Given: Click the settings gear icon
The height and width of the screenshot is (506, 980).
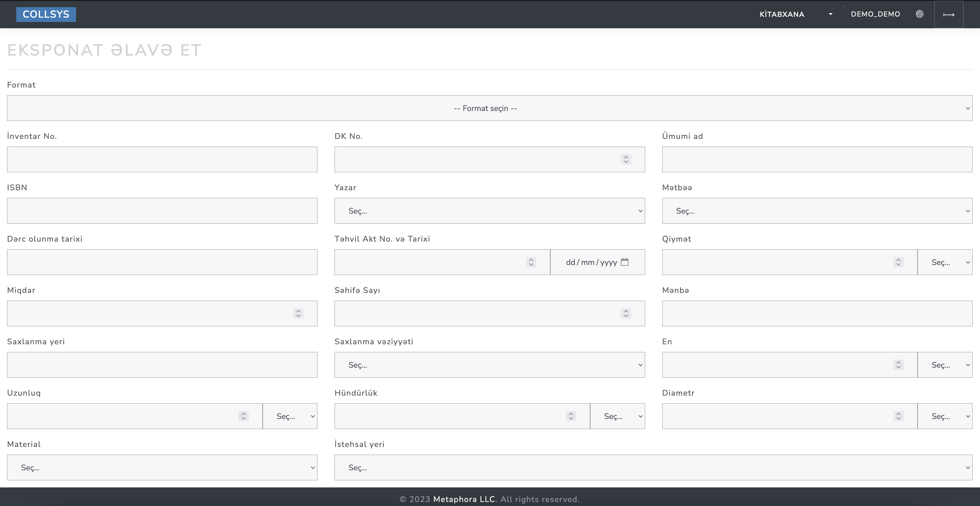Looking at the screenshot, I should pos(919,14).
